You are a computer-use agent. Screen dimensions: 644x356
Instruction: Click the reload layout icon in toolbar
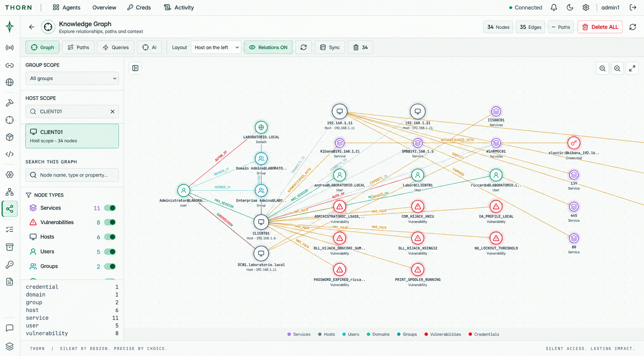click(x=304, y=47)
